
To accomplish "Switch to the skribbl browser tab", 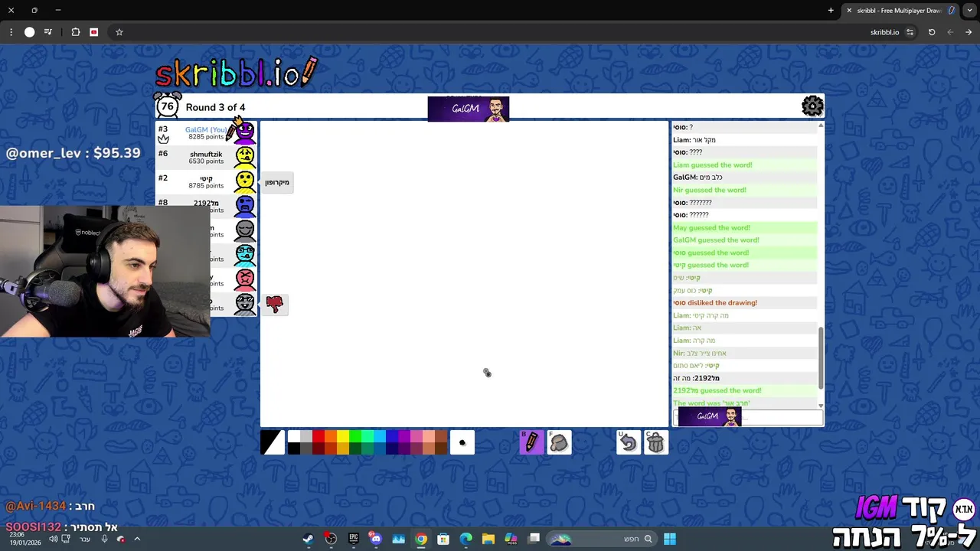I will click(x=900, y=11).
